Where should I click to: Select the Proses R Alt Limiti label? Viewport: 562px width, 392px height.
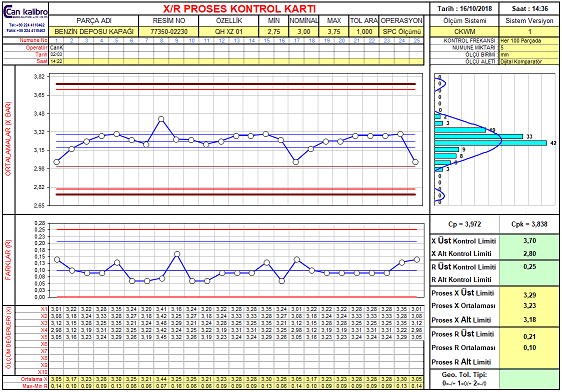coord(461,362)
